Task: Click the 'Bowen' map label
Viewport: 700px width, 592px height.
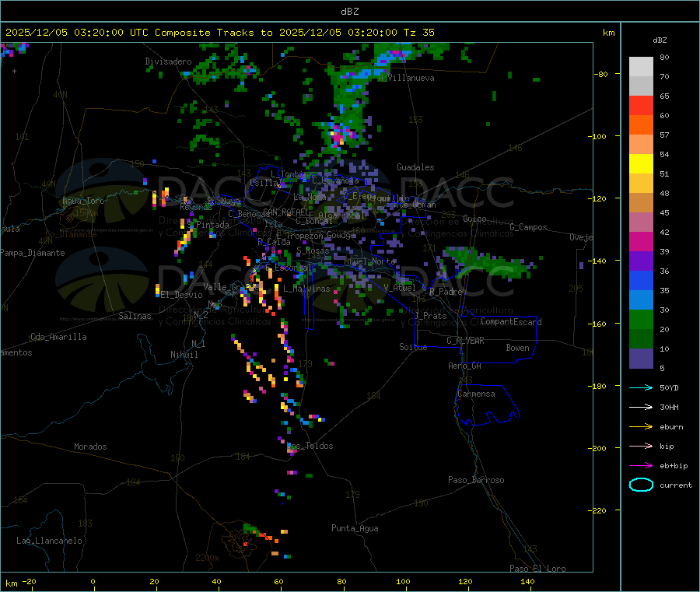Action: pyautogui.click(x=517, y=348)
